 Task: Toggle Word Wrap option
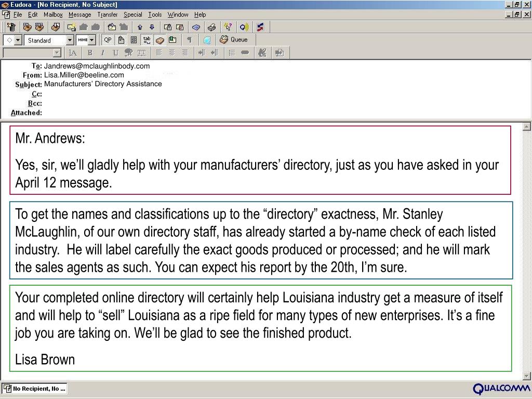coord(134,39)
